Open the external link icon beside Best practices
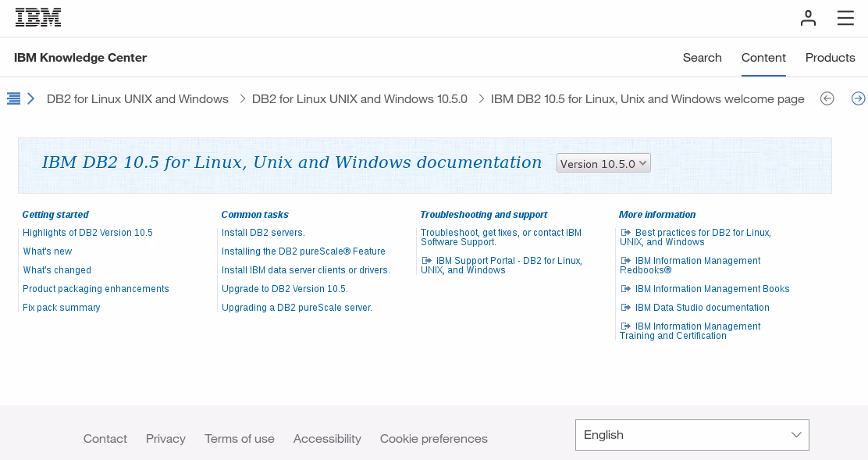This screenshot has height=460, width=868. click(x=625, y=232)
